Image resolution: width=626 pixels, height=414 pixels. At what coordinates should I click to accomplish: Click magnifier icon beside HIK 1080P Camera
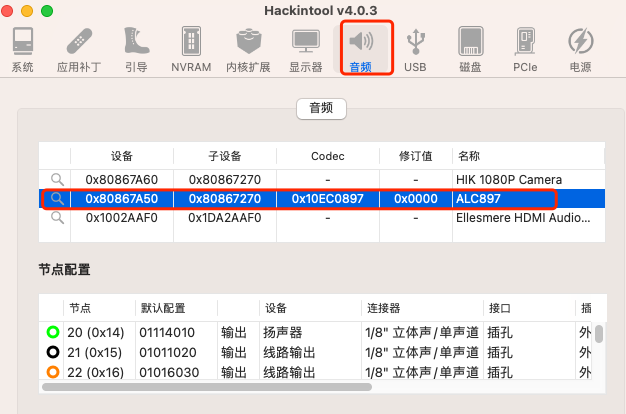[58, 178]
